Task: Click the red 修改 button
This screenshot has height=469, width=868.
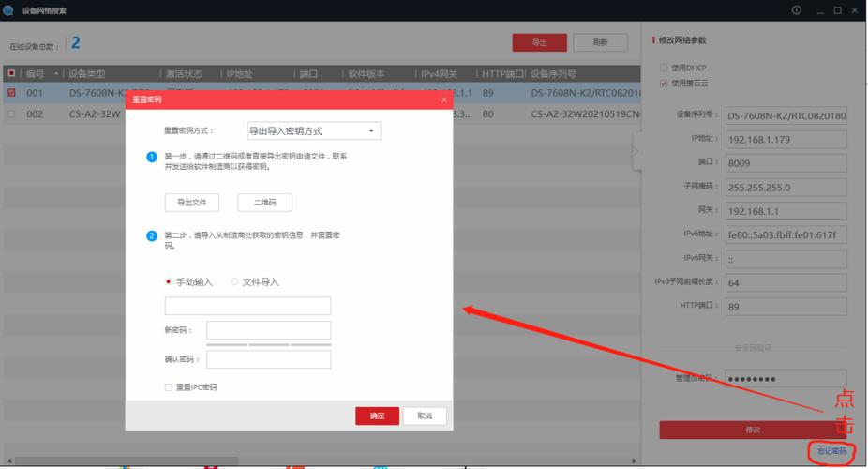Action: click(753, 430)
